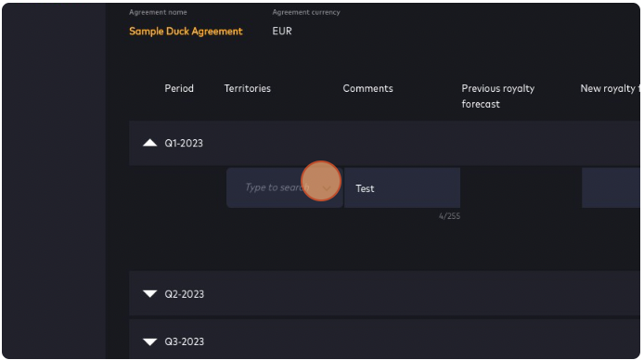The width and height of the screenshot is (644, 360).
Task: Click the Comments field containing Test
Action: pos(402,187)
